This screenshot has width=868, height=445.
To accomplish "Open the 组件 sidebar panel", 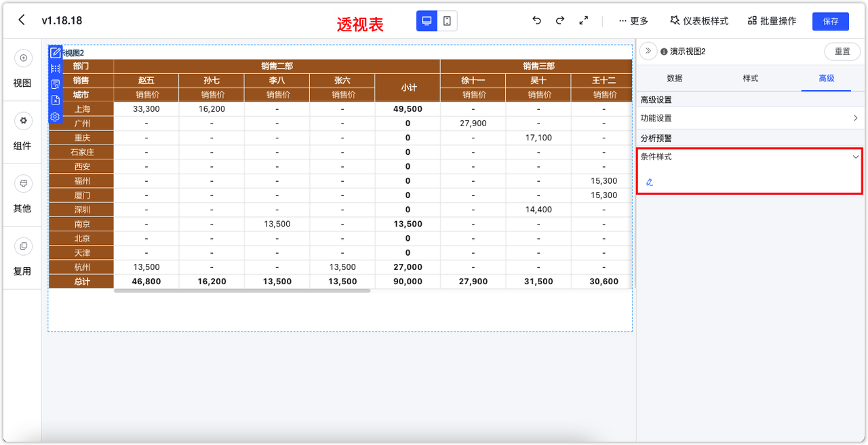I will click(x=22, y=132).
